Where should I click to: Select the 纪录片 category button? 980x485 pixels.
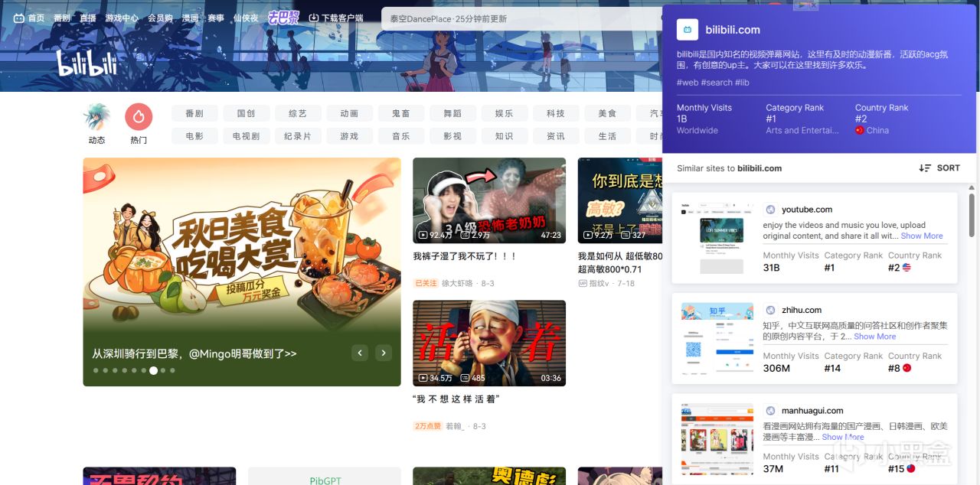[298, 136]
